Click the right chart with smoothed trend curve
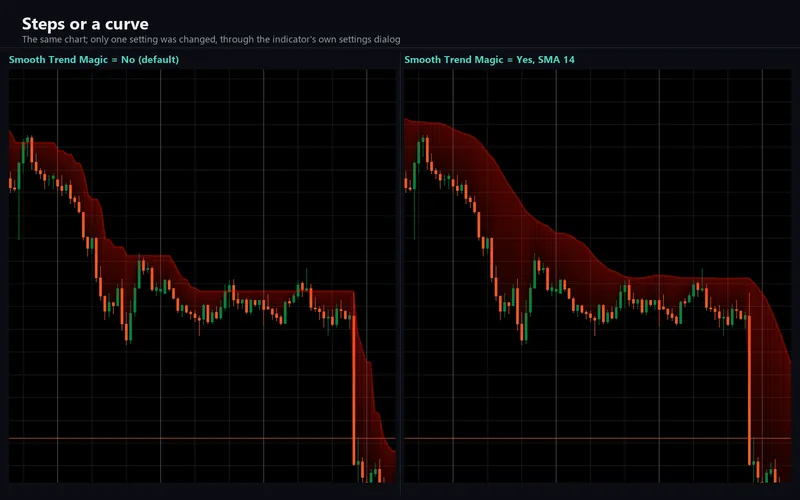800x500 pixels. click(598, 276)
